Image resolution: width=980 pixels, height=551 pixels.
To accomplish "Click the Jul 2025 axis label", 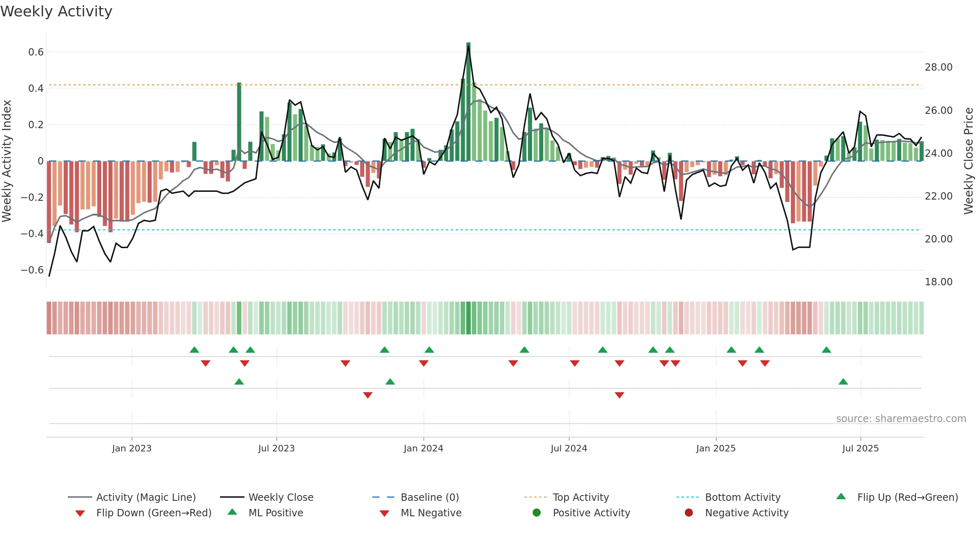I will 860,448.
